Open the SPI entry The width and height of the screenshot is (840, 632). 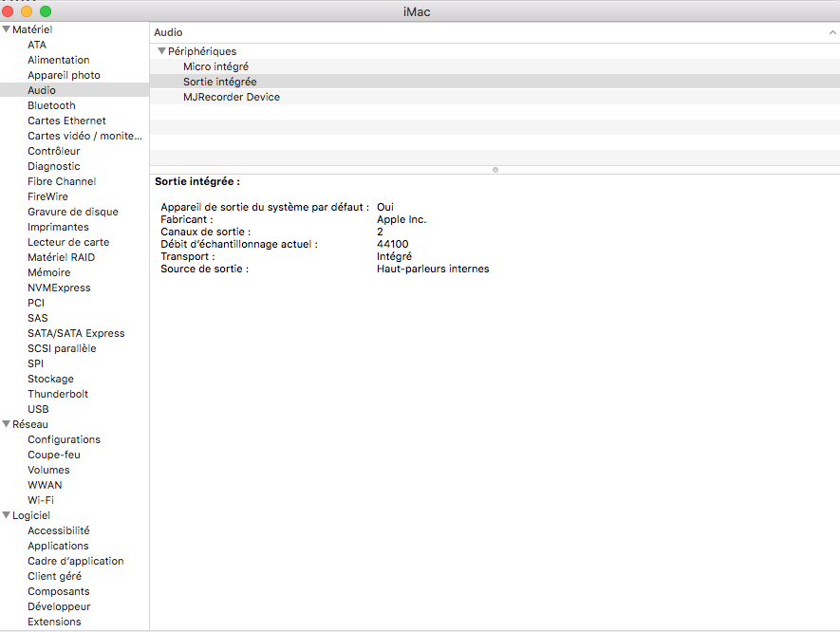[35, 363]
